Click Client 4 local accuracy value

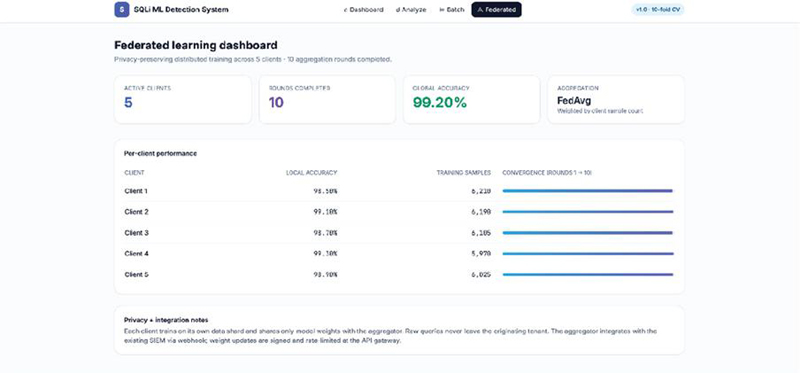(x=325, y=254)
